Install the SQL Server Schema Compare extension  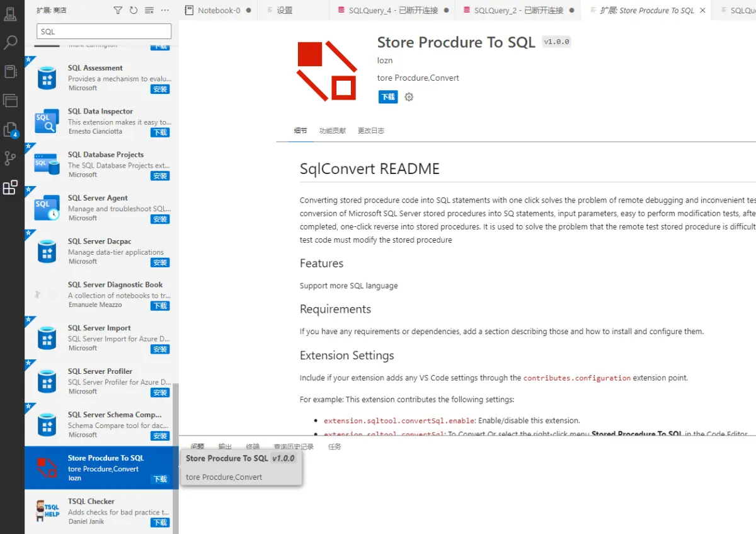(160, 436)
